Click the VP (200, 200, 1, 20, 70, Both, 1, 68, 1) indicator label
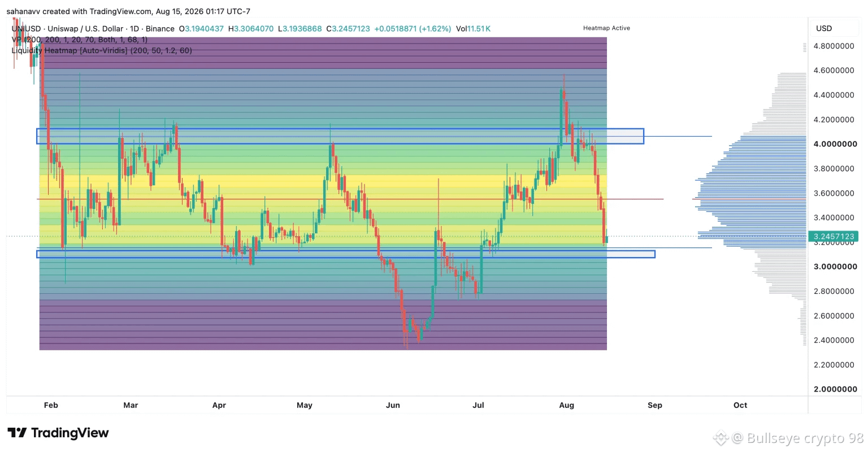868x452 pixels. coord(79,40)
